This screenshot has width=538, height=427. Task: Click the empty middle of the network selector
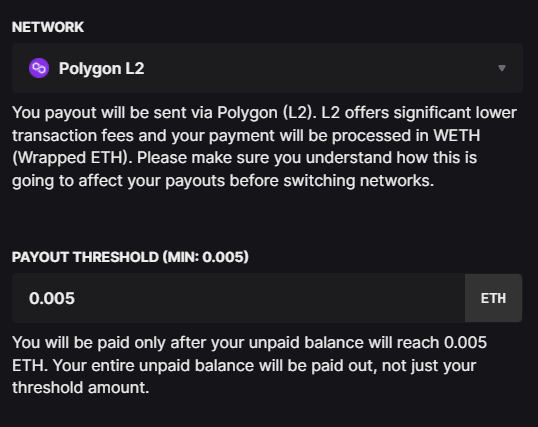[x=319, y=68]
